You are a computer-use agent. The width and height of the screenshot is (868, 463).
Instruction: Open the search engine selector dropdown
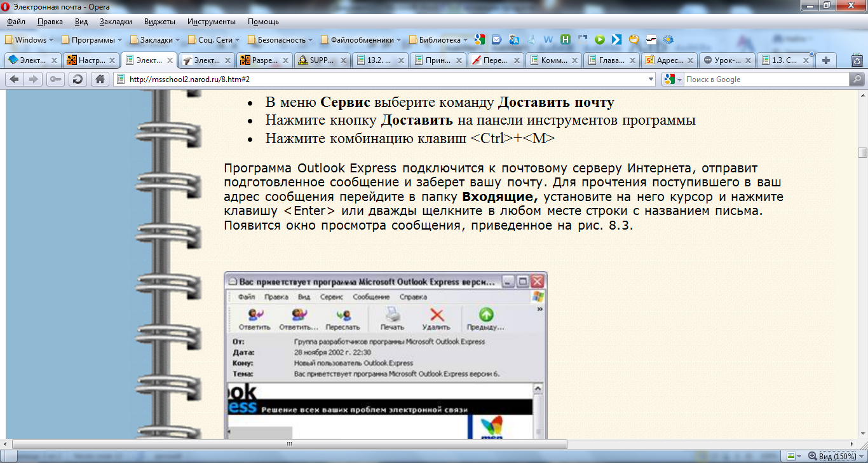672,79
